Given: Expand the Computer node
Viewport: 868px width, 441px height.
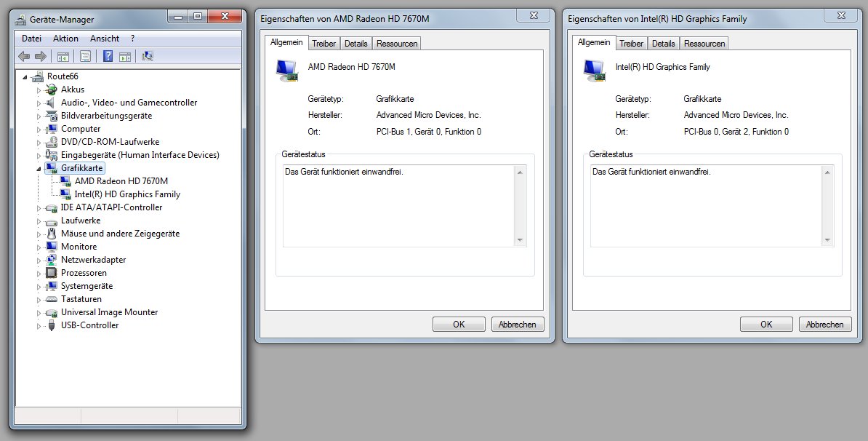Looking at the screenshot, I should click(x=39, y=129).
